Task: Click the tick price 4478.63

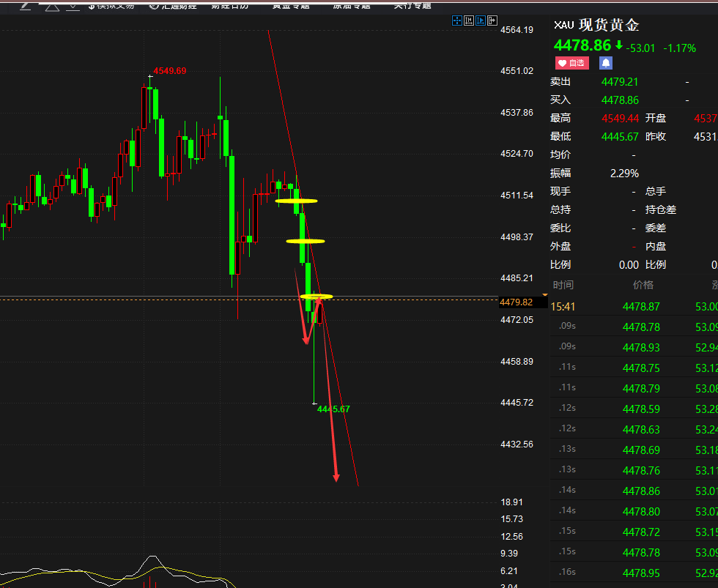Action: click(641, 430)
